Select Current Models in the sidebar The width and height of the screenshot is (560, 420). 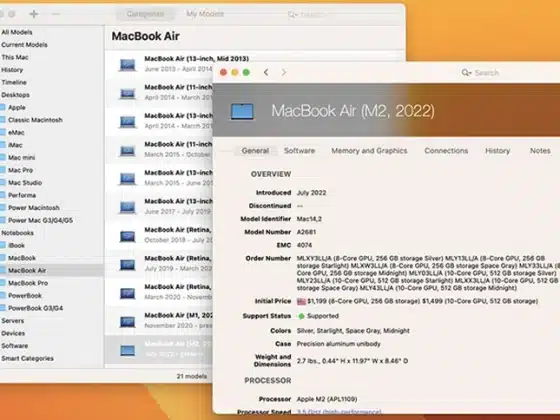point(24,45)
